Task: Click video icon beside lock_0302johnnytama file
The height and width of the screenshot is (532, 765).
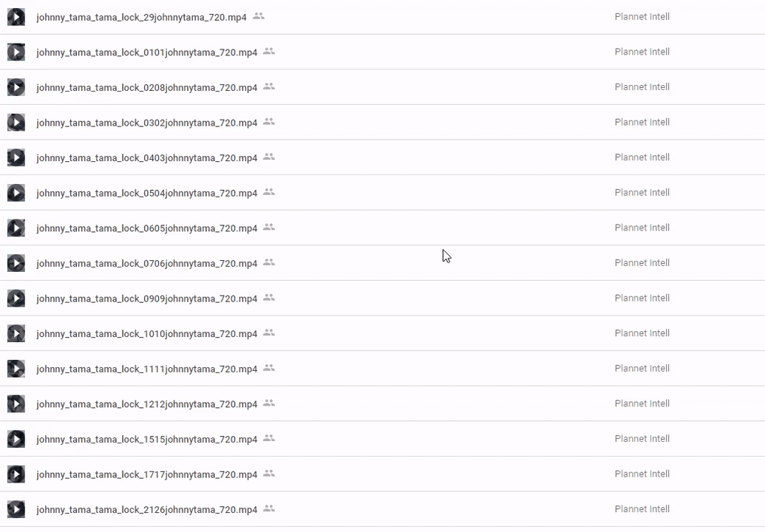Action: coord(16,123)
